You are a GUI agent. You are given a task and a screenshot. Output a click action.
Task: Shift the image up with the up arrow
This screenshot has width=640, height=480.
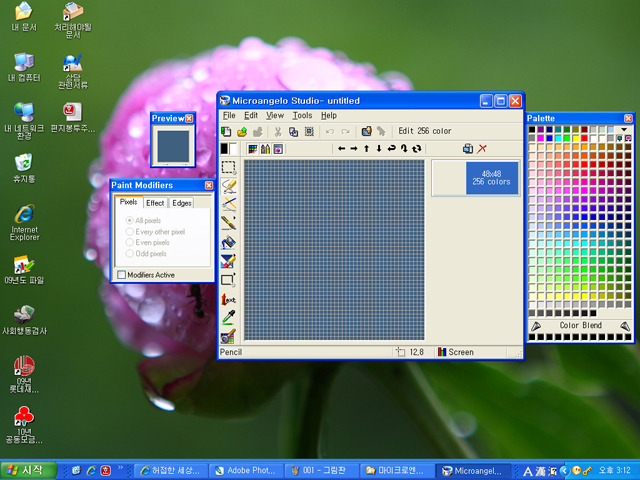tap(367, 149)
